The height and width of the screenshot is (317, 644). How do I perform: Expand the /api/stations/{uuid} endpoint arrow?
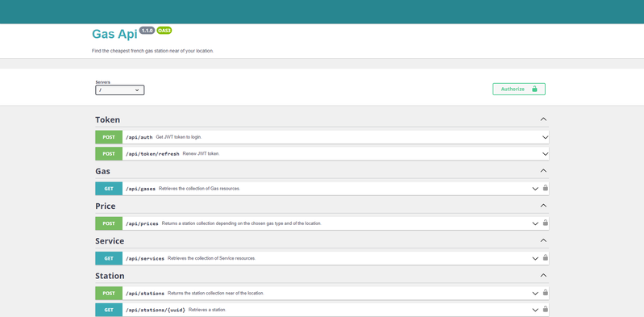535,310
